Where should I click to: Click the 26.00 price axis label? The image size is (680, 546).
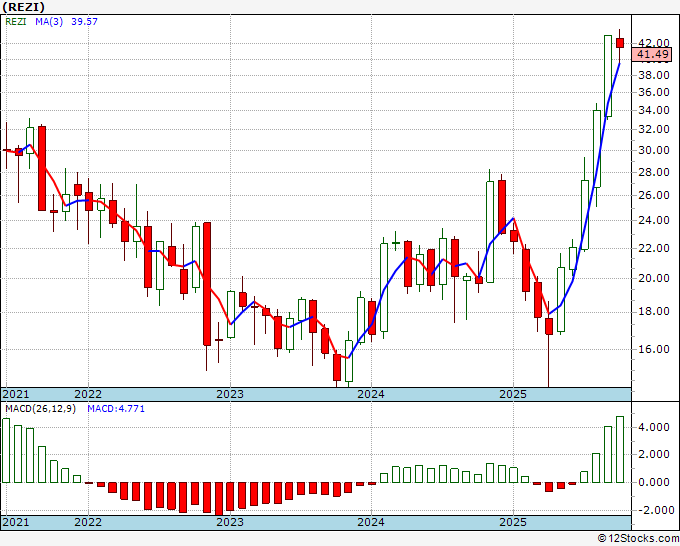[654, 196]
